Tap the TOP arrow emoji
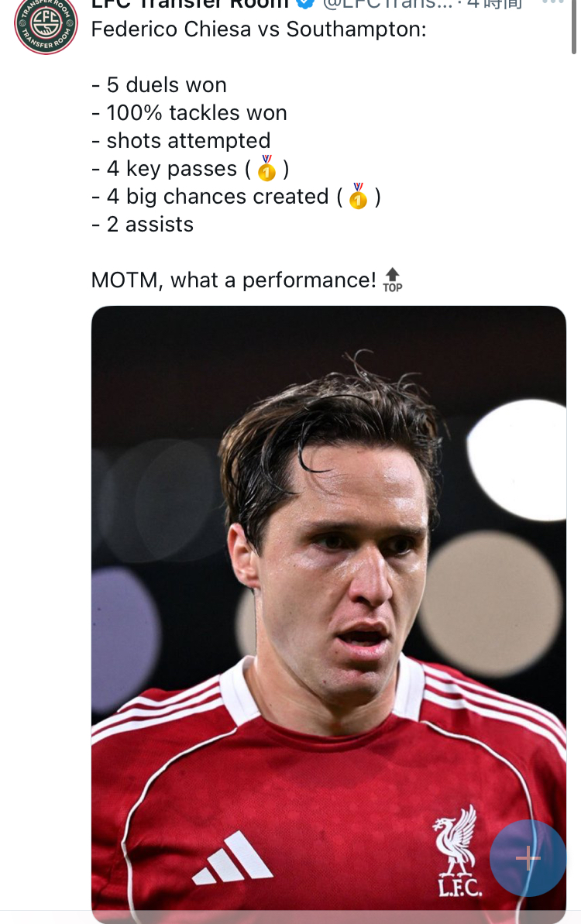Screen dimensions: 581x924 393,280
